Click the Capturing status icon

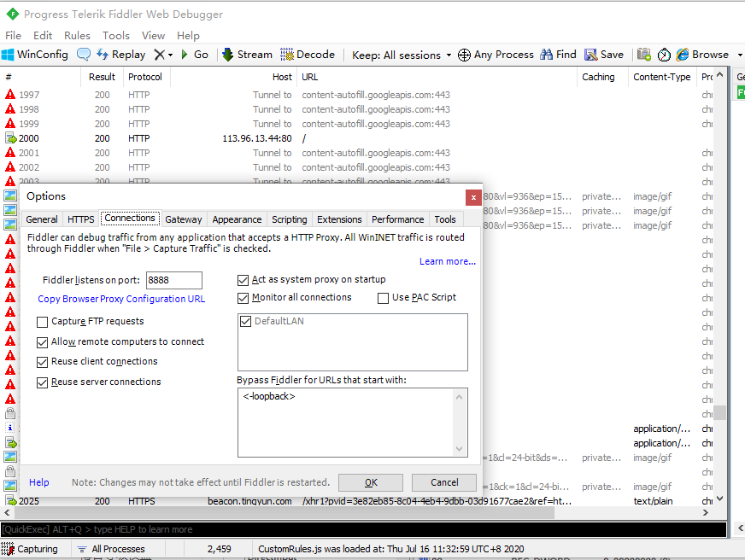coord(8,549)
